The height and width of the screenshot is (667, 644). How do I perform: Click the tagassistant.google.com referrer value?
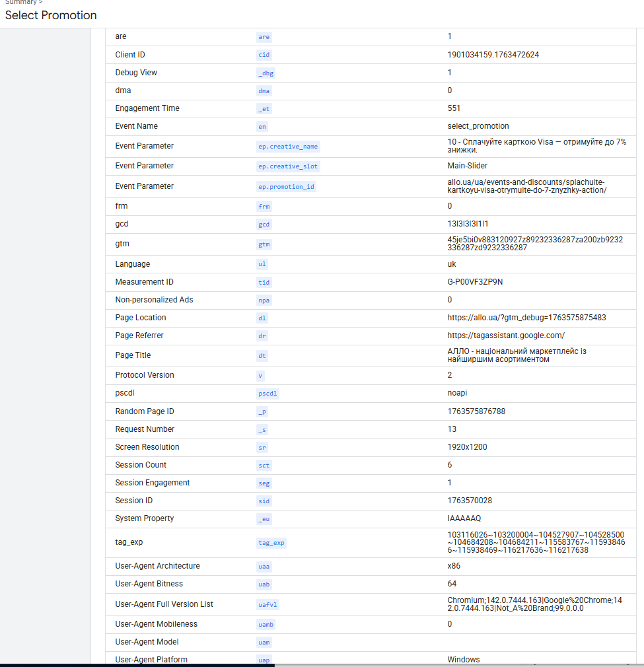pos(506,335)
